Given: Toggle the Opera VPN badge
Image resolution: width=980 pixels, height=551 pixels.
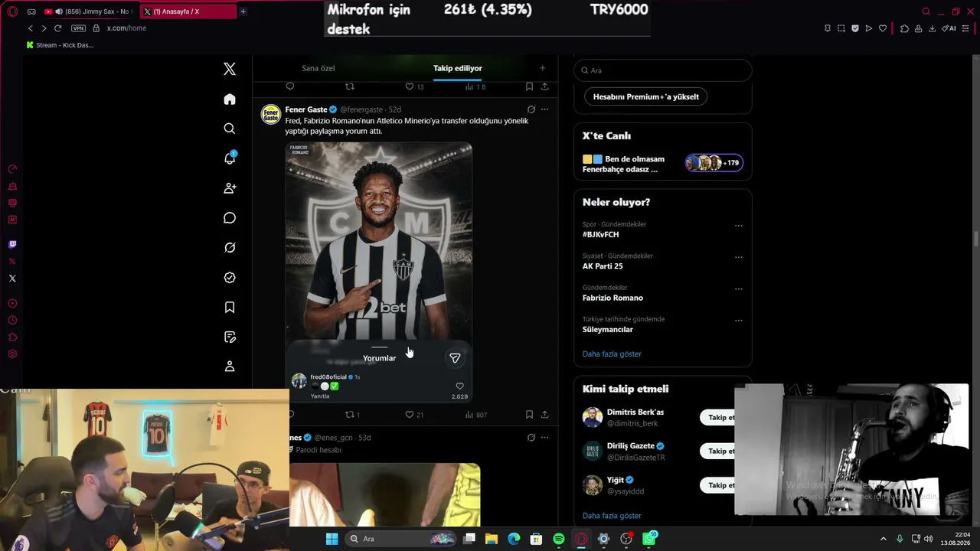Looking at the screenshot, I should click(x=78, y=28).
